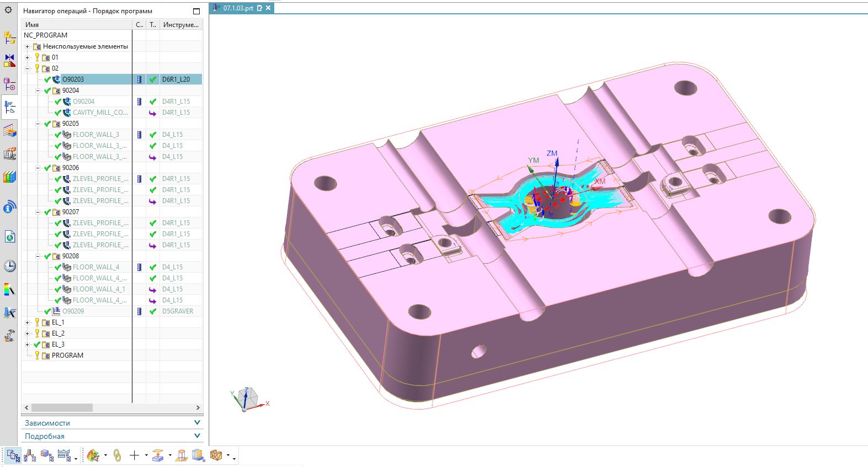Click the analysis color map toolbar icon

94,455
